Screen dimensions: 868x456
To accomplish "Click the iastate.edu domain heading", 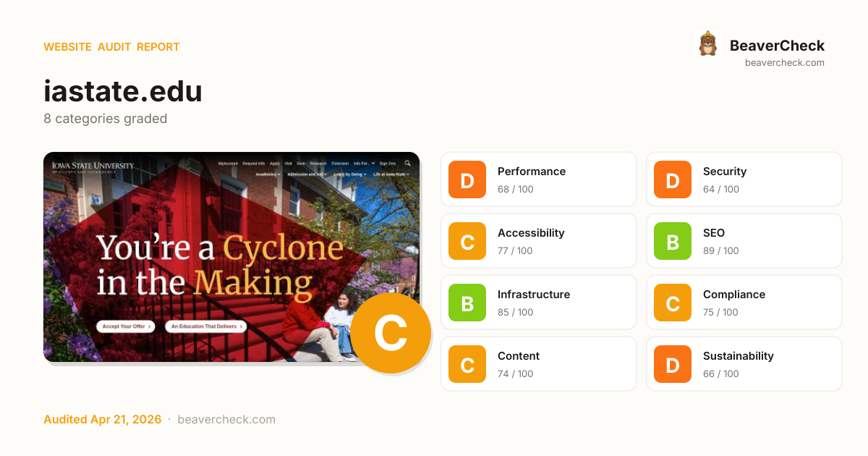I will pos(123,91).
